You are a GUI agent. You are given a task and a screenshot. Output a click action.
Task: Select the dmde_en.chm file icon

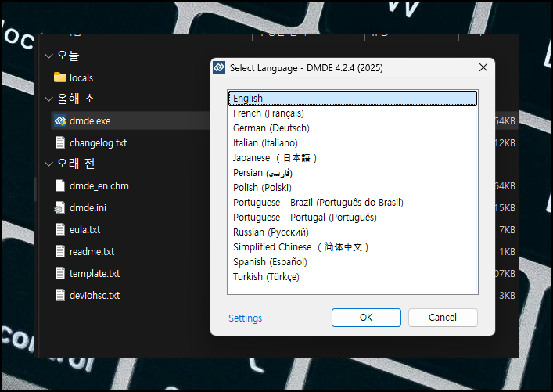pos(60,185)
